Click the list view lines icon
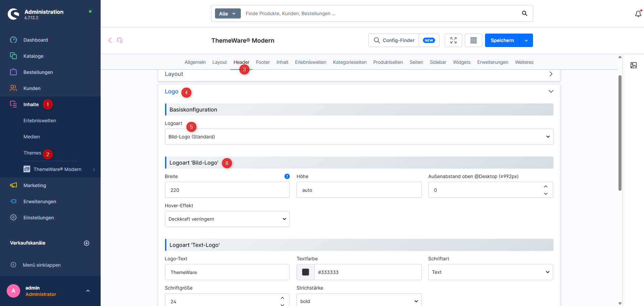This screenshot has height=306, width=644. [x=474, y=40]
